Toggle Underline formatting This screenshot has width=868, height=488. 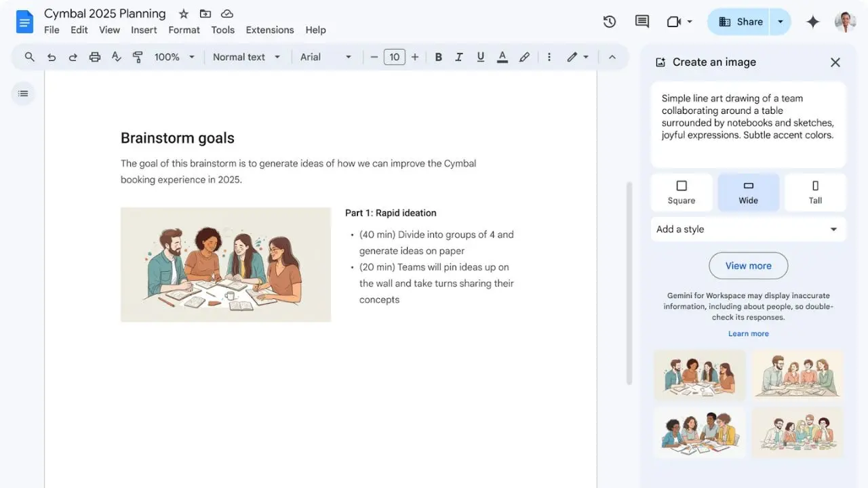pyautogui.click(x=480, y=57)
